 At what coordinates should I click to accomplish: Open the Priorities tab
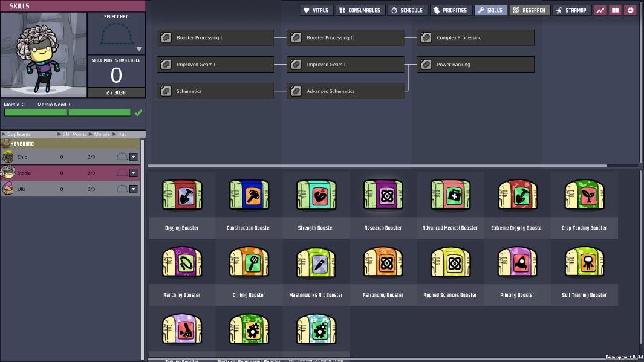tap(450, 10)
